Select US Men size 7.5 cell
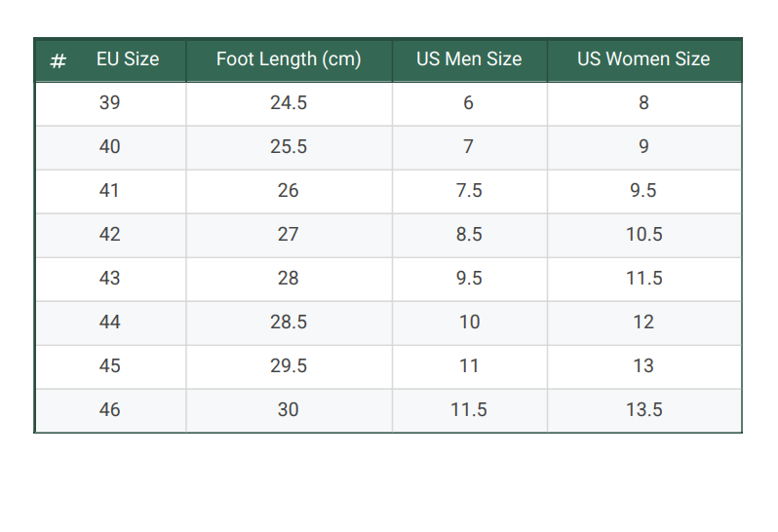Viewport: 778px width, 532px height. pyautogui.click(x=469, y=191)
